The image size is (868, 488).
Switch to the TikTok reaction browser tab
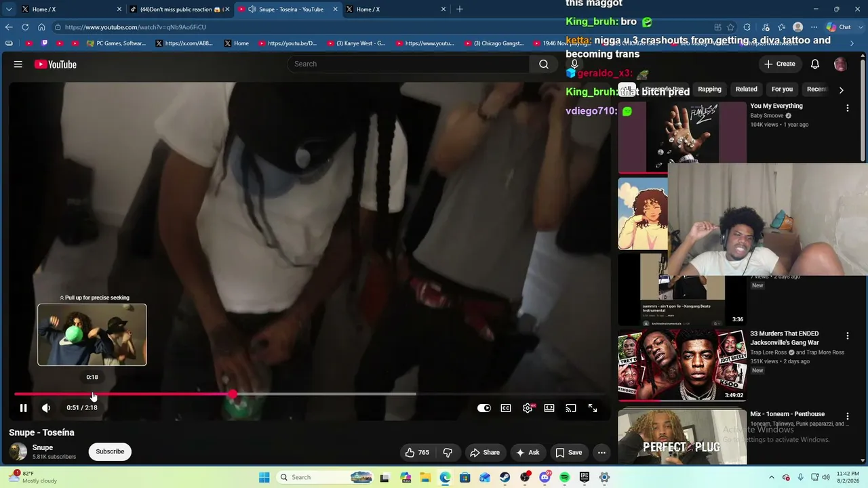point(179,9)
